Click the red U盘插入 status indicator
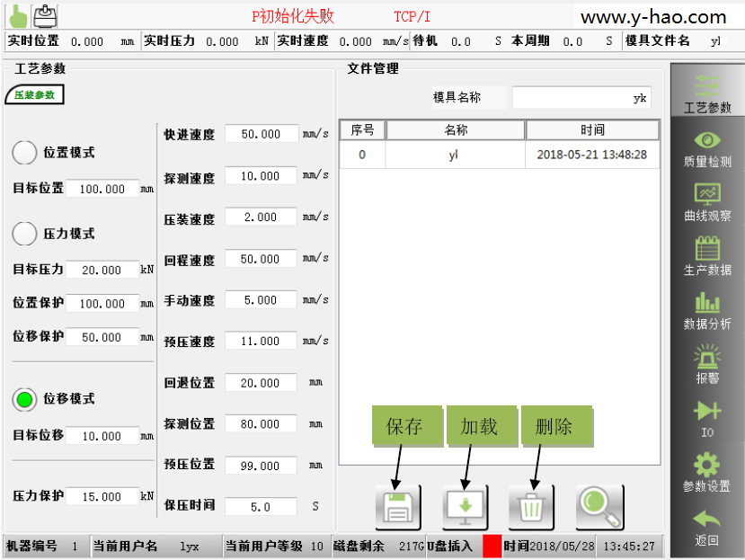 [492, 546]
